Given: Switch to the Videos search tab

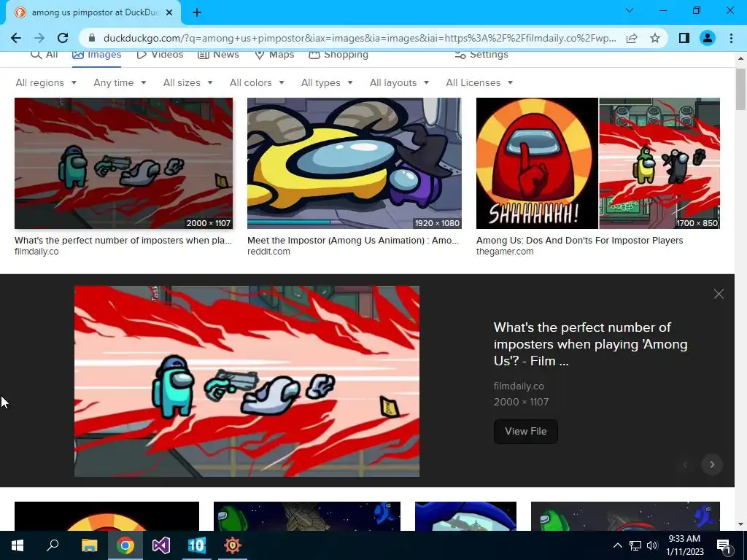Looking at the screenshot, I should pyautogui.click(x=160, y=54).
